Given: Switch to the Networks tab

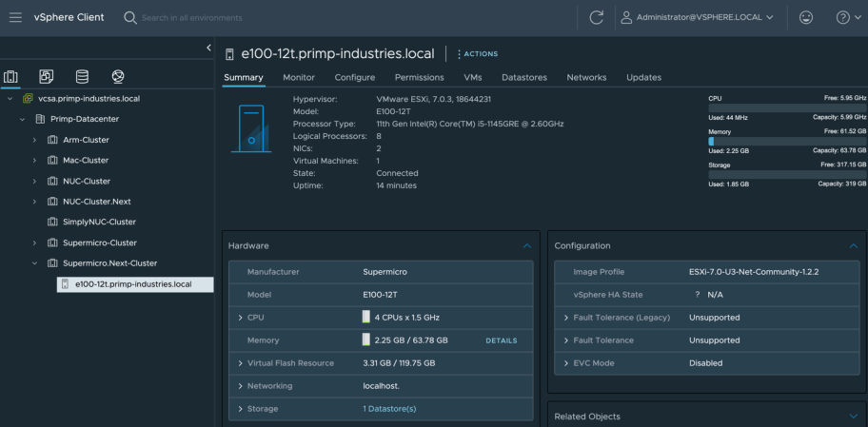Looking at the screenshot, I should [x=587, y=77].
